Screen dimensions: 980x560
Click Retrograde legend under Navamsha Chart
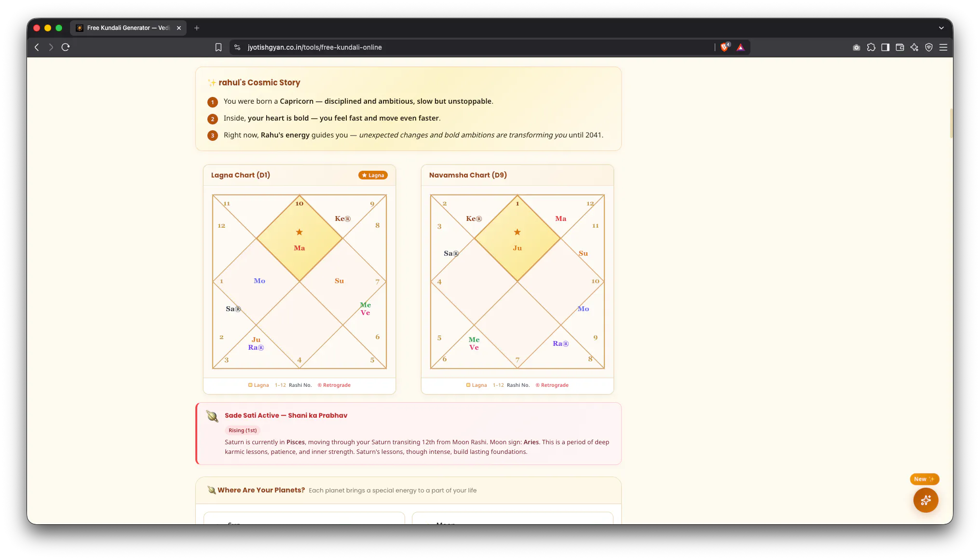click(552, 385)
